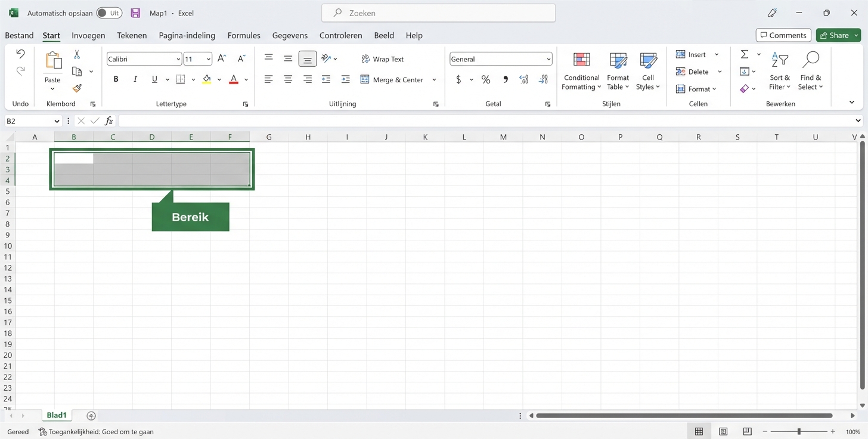The height and width of the screenshot is (439, 868).
Task: Open the Comments panel
Action: [x=783, y=35]
